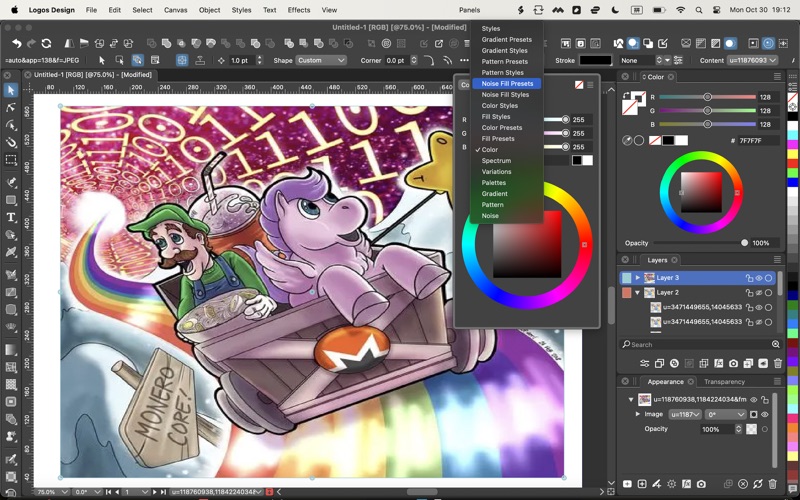Image resolution: width=800 pixels, height=500 pixels.
Task: Click the trash icon in Layers panel
Action: point(778,363)
